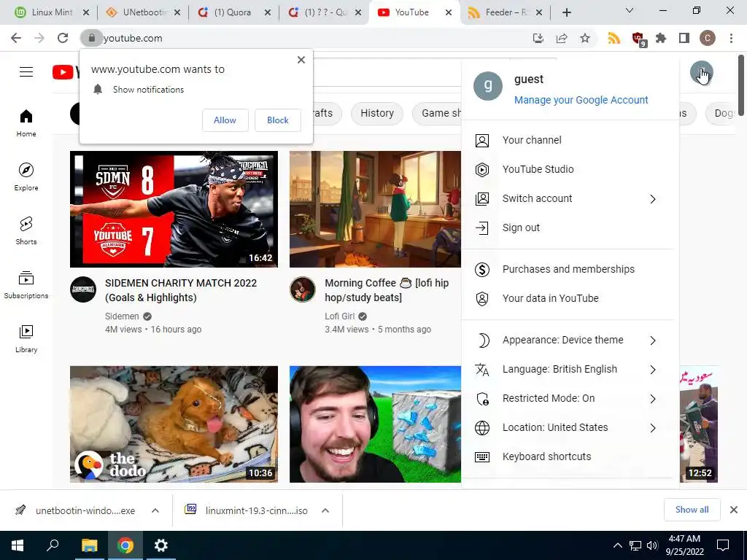Click the account avatar at top right
747x560 pixels.
tap(701, 72)
